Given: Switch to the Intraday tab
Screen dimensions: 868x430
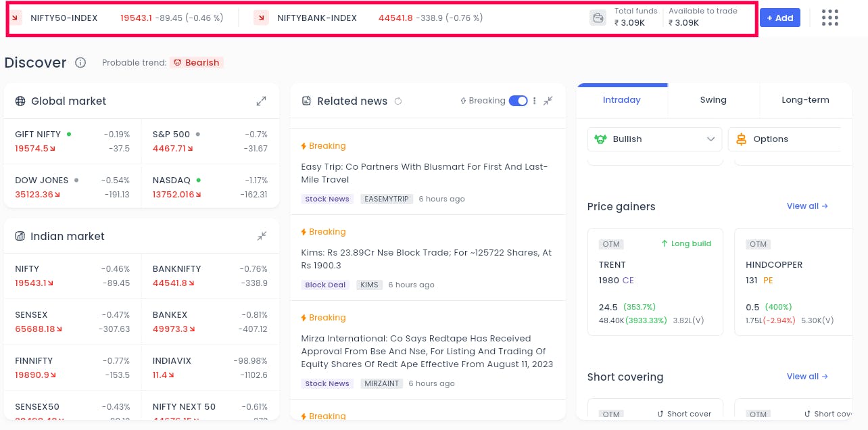Looking at the screenshot, I should point(621,99).
